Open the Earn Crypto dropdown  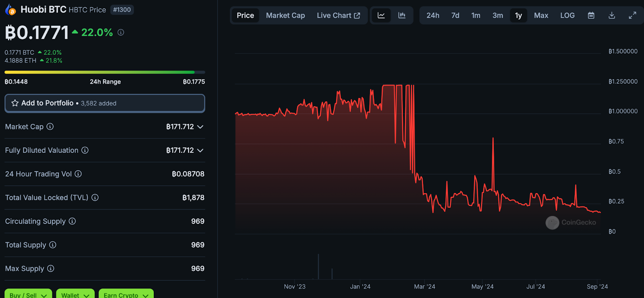tap(126, 294)
